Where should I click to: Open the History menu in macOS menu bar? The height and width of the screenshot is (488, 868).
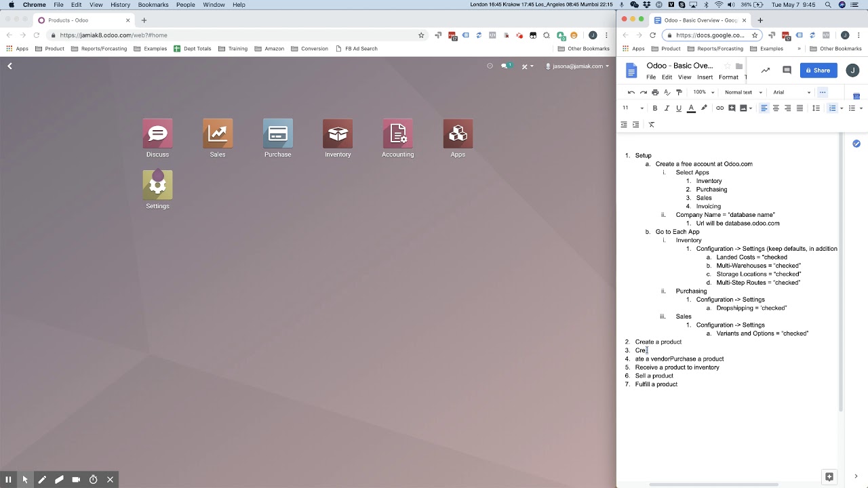(120, 5)
